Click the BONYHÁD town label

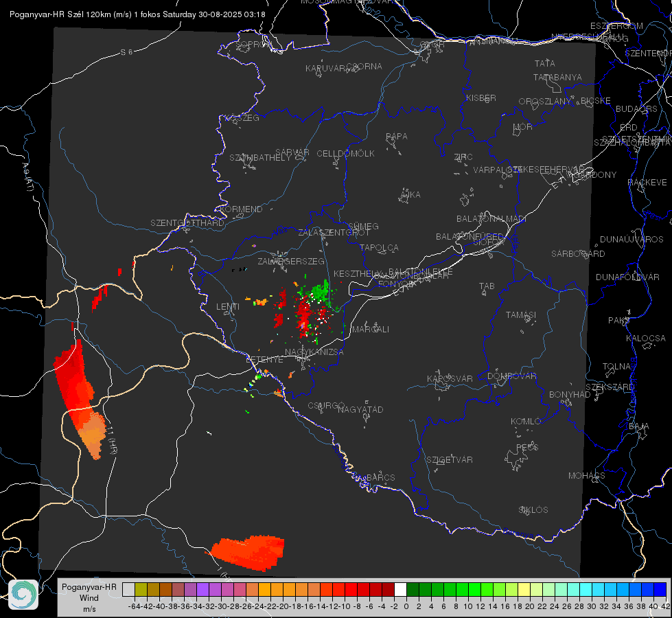[x=570, y=395]
